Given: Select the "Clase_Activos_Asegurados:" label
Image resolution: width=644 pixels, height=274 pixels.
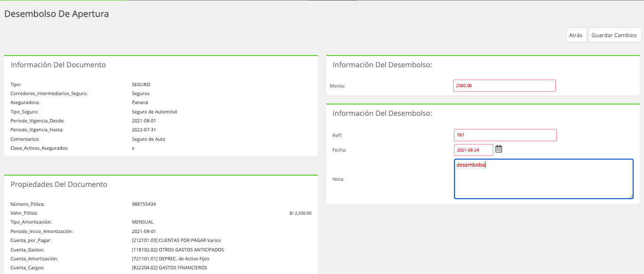Looking at the screenshot, I should coord(40,148).
